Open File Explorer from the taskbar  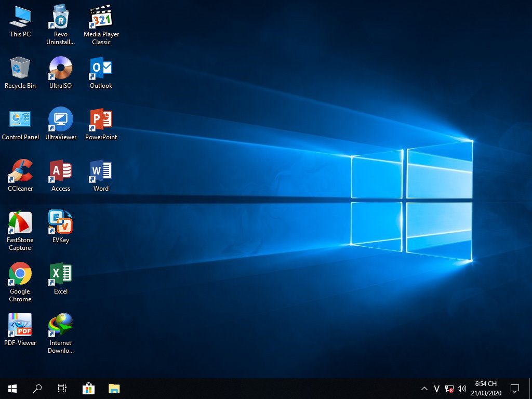pyautogui.click(x=114, y=389)
